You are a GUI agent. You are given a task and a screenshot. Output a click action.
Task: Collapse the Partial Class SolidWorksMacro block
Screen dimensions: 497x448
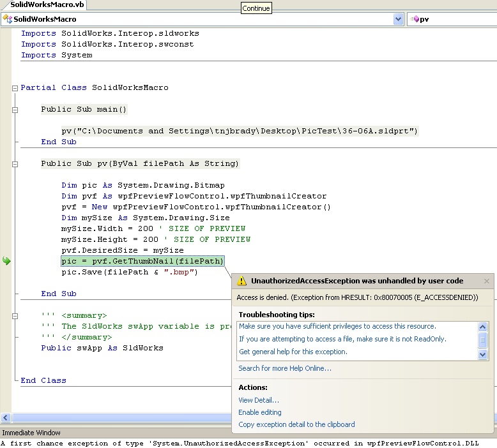[15, 88]
